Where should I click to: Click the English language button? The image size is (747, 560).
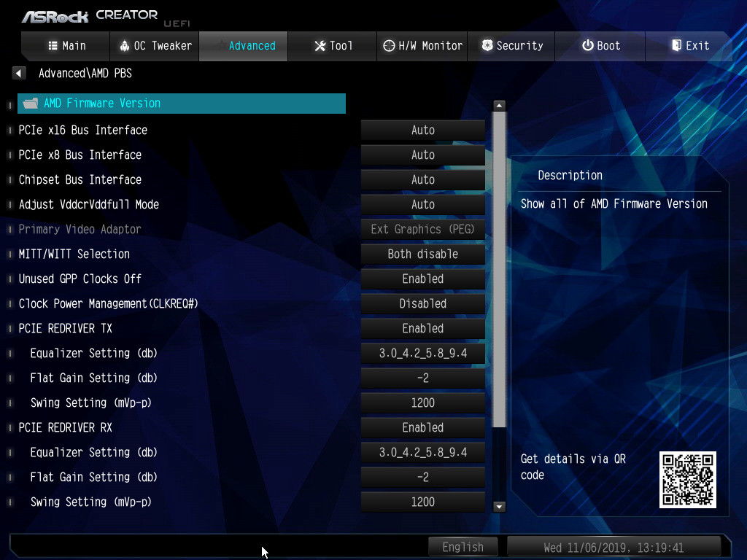point(462,547)
